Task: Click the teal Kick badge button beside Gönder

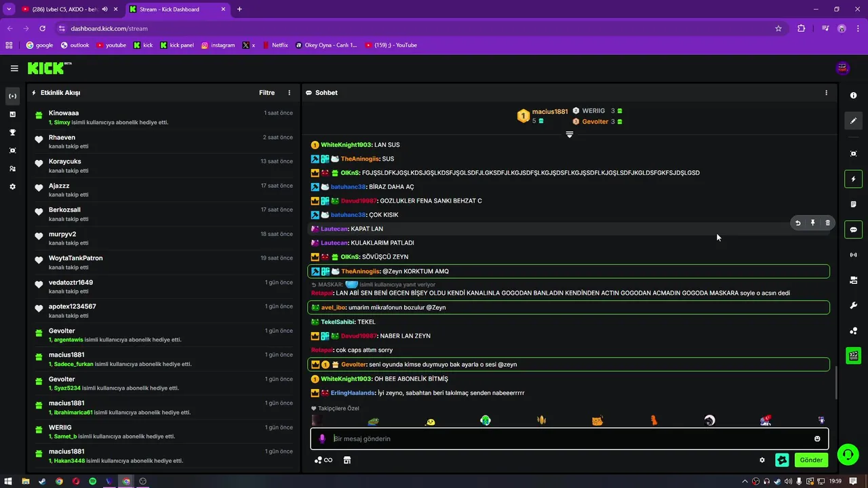Action: coord(782,460)
